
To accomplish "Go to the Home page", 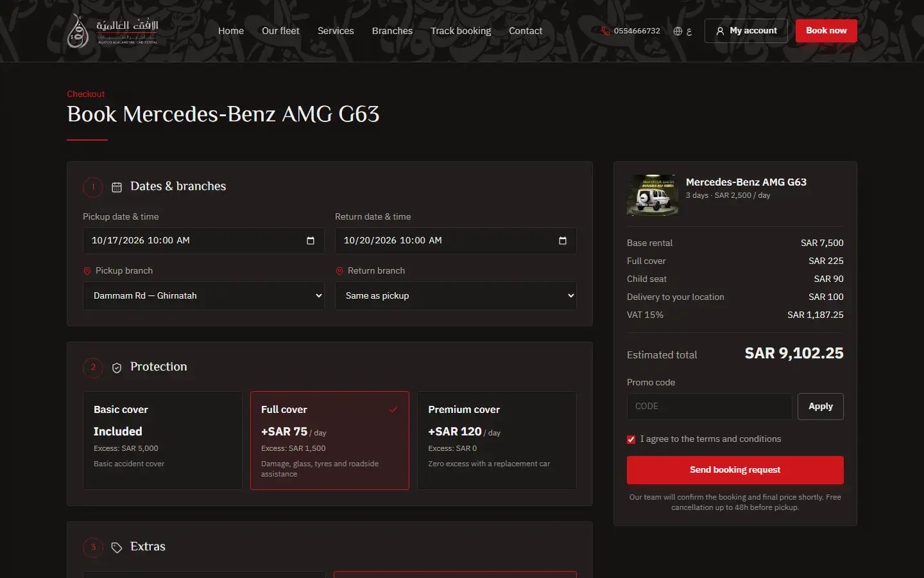I will (x=231, y=31).
